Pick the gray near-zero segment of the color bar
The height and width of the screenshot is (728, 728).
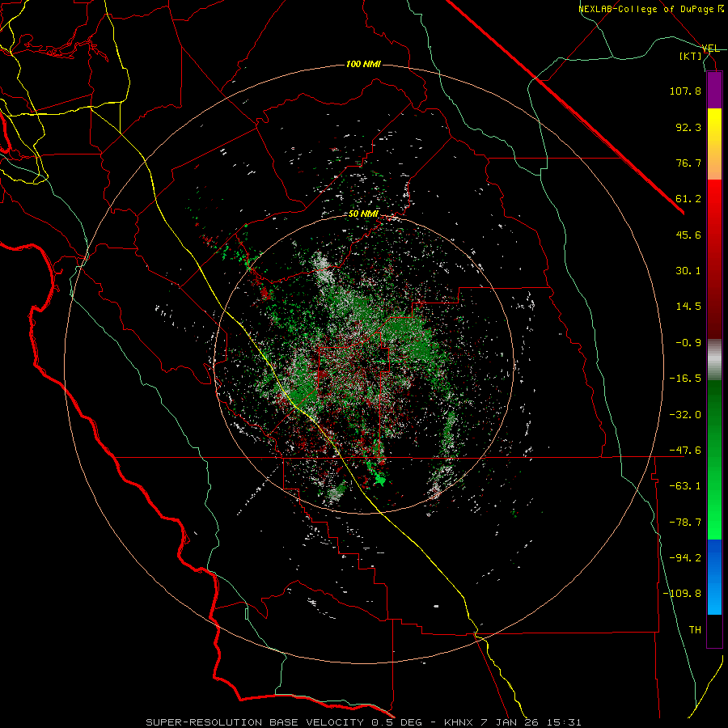714,360
